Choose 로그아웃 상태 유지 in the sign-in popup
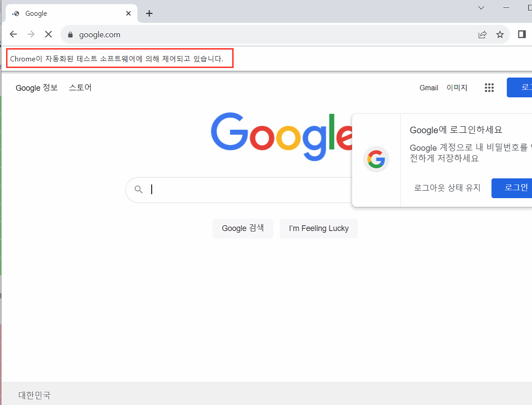 point(447,188)
